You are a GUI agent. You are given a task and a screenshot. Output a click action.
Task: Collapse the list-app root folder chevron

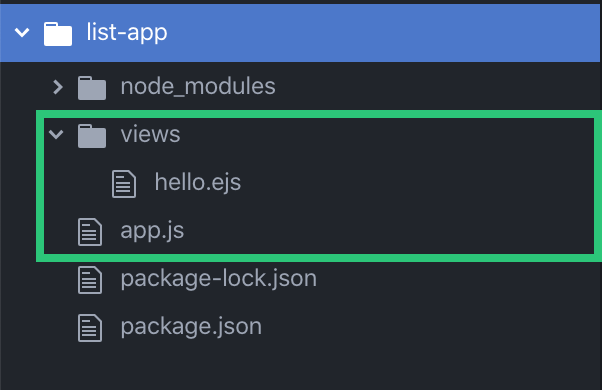[22, 33]
